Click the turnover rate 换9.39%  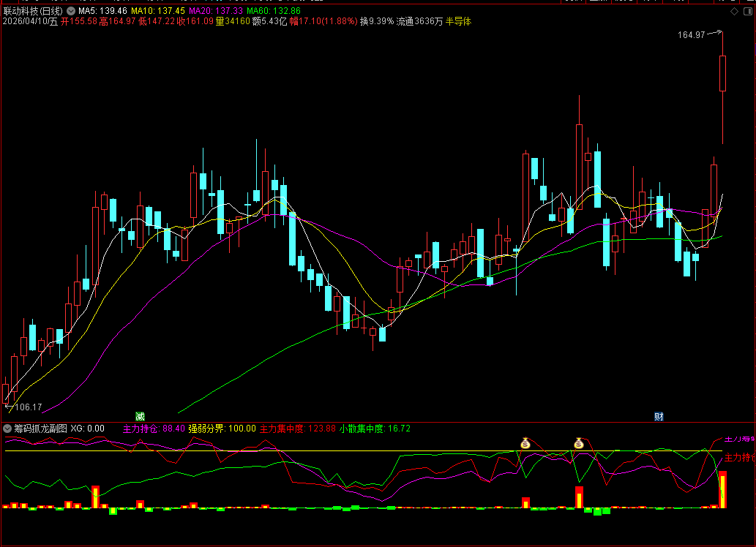click(377, 21)
